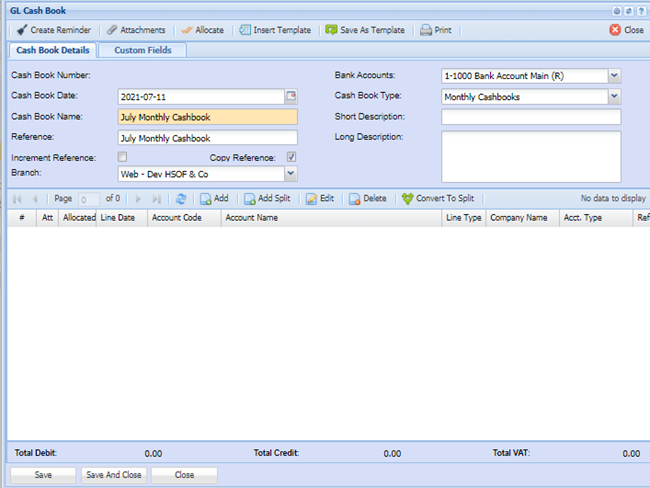Expand the Bank Accounts dropdown
The height and width of the screenshot is (488, 650).
(614, 76)
